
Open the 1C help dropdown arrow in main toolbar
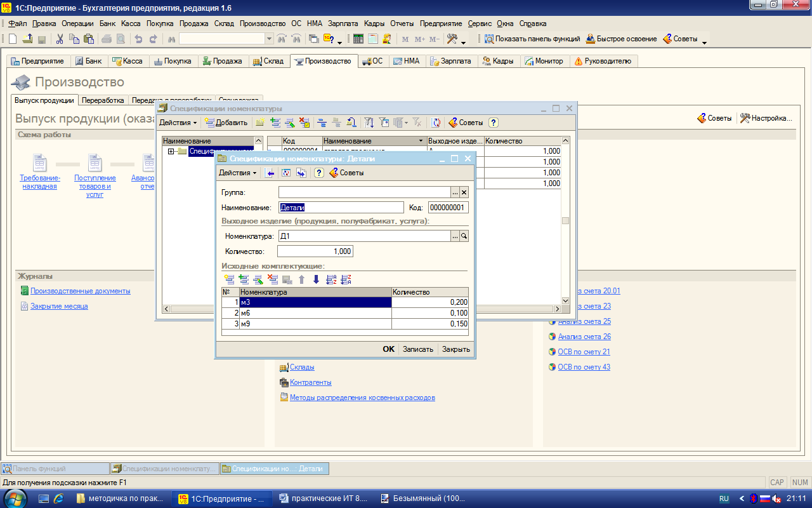coord(339,43)
